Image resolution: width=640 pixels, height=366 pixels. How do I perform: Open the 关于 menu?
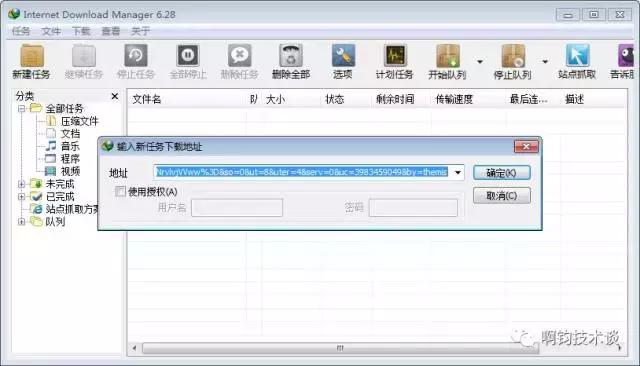point(140,31)
